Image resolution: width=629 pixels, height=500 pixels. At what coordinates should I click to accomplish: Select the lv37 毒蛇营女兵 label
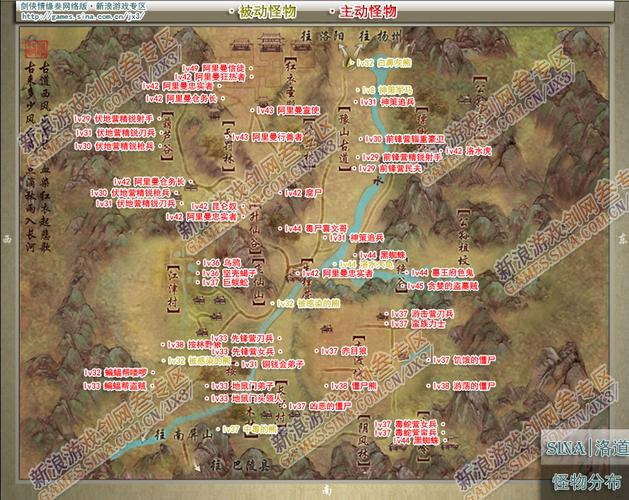tap(406, 424)
